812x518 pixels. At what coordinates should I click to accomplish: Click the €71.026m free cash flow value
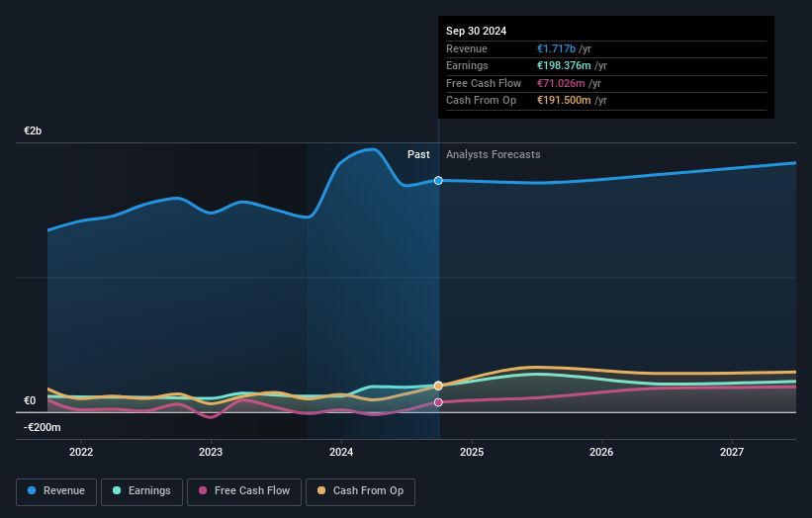click(x=561, y=83)
